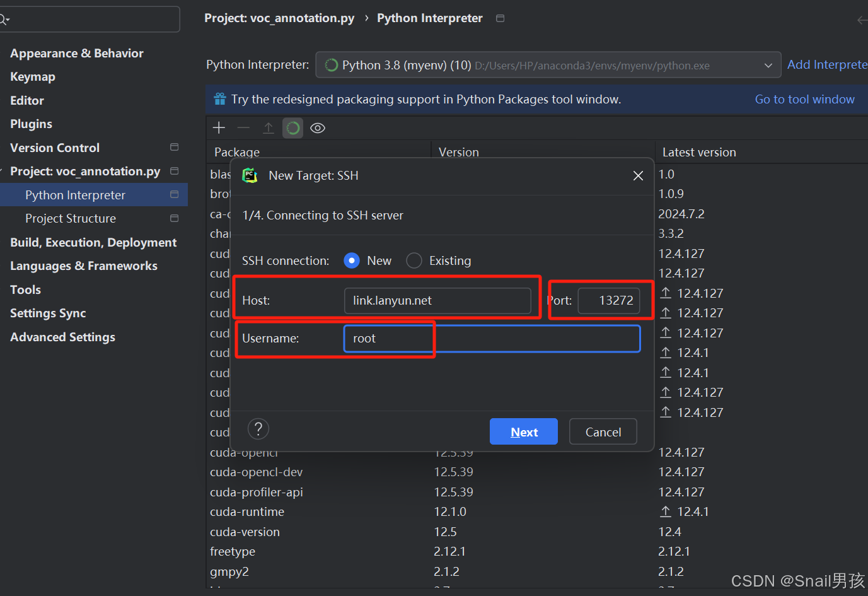Image resolution: width=868 pixels, height=596 pixels.
Task: Click latest version 1.0.9 cell
Action: point(671,194)
